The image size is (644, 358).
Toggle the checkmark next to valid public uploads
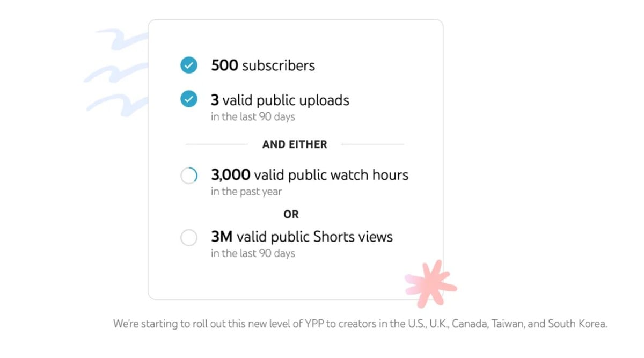pos(188,99)
